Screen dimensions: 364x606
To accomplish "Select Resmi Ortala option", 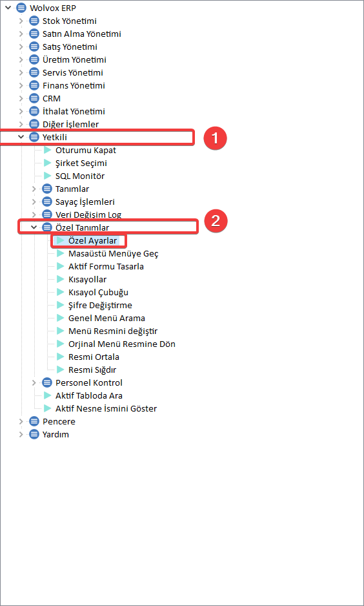I will click(x=94, y=357).
